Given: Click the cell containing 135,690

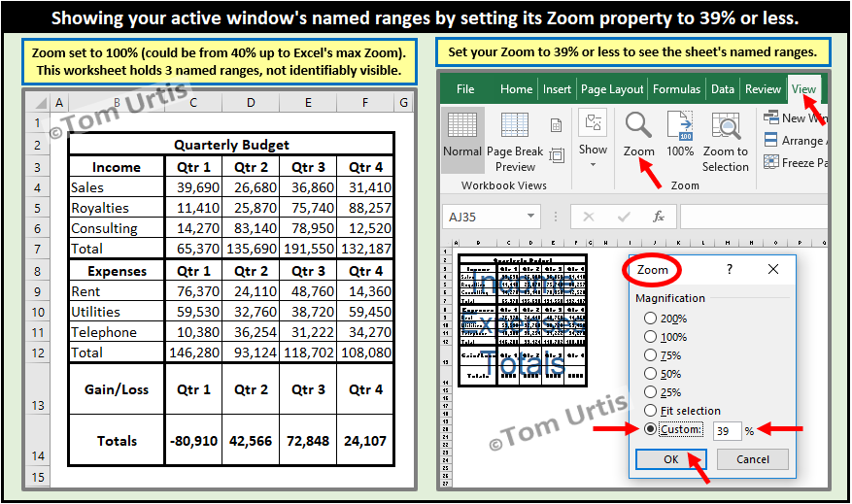Looking at the screenshot, I should click(x=251, y=249).
